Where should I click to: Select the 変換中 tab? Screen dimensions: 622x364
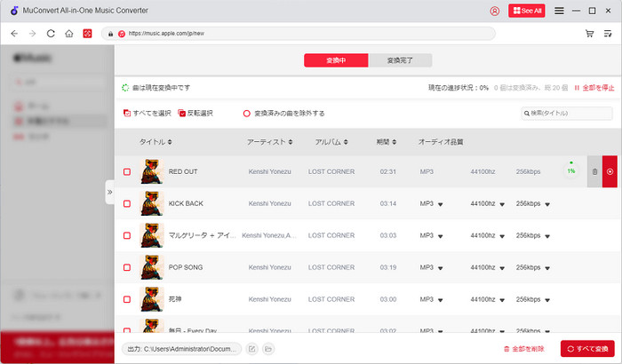(336, 60)
